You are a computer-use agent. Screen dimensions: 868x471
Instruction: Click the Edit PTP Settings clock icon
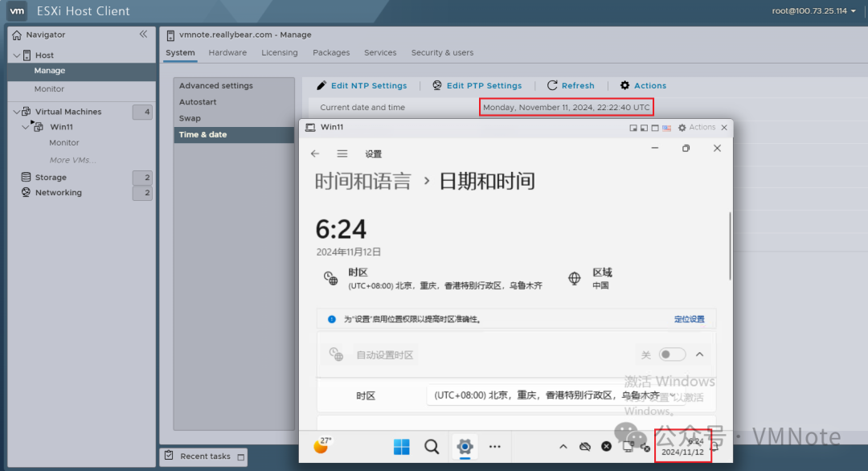click(x=436, y=85)
